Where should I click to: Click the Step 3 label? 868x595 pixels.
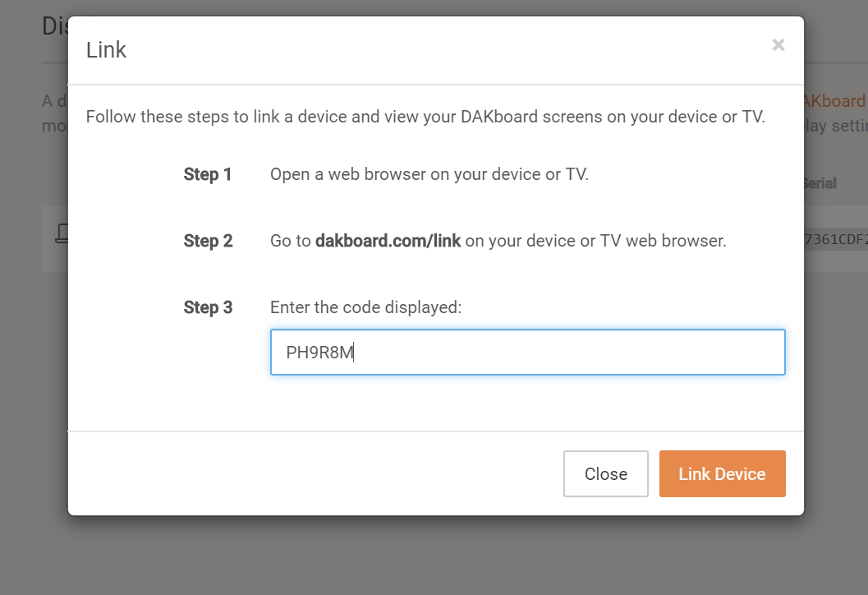click(x=208, y=307)
